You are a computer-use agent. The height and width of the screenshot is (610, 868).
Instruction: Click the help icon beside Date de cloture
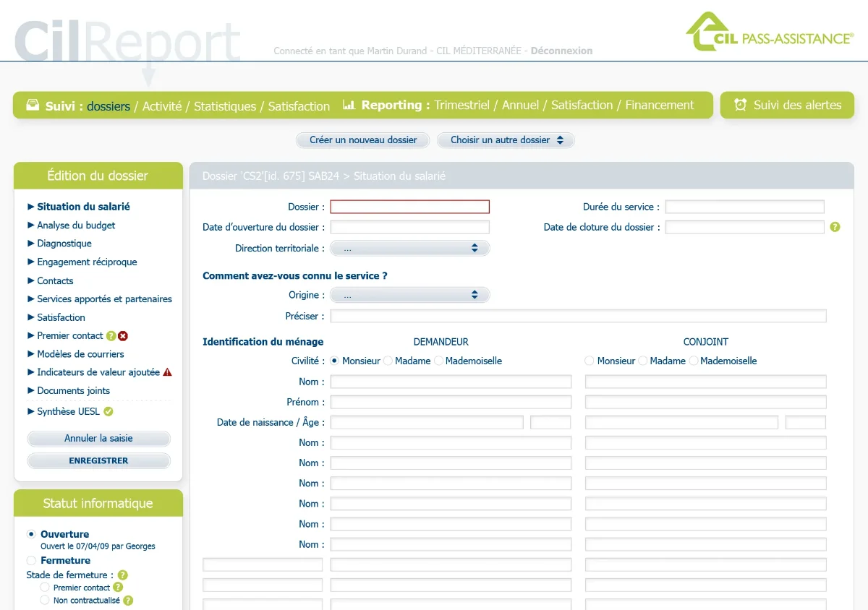835,227
